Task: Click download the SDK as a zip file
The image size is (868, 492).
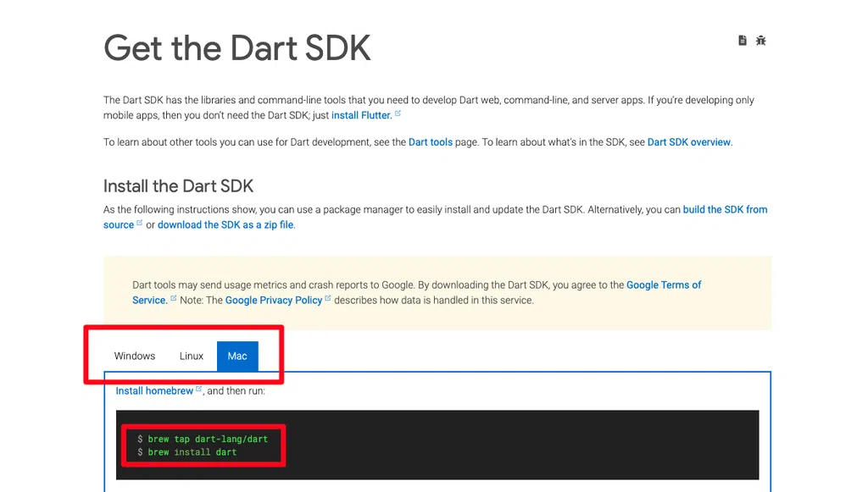Action: pyautogui.click(x=225, y=225)
